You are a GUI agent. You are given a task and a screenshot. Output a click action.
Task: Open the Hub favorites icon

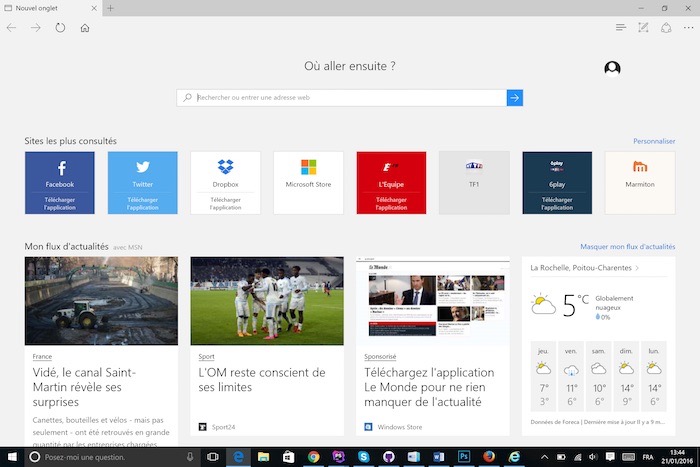coord(621,28)
